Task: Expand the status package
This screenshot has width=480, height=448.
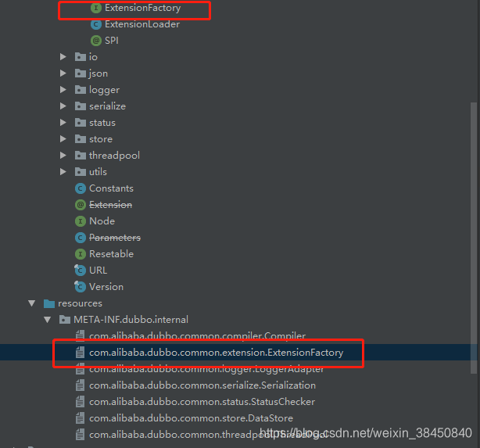Action: click(x=63, y=123)
